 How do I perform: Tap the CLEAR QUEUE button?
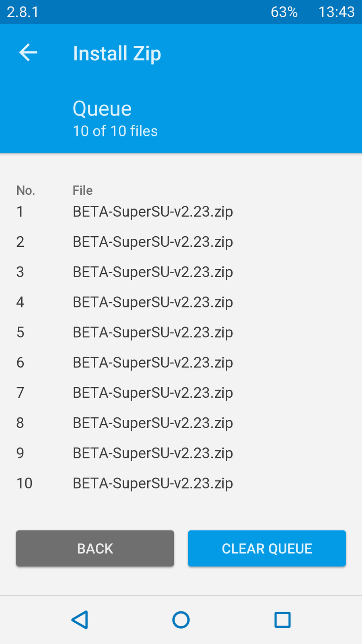pos(267,548)
